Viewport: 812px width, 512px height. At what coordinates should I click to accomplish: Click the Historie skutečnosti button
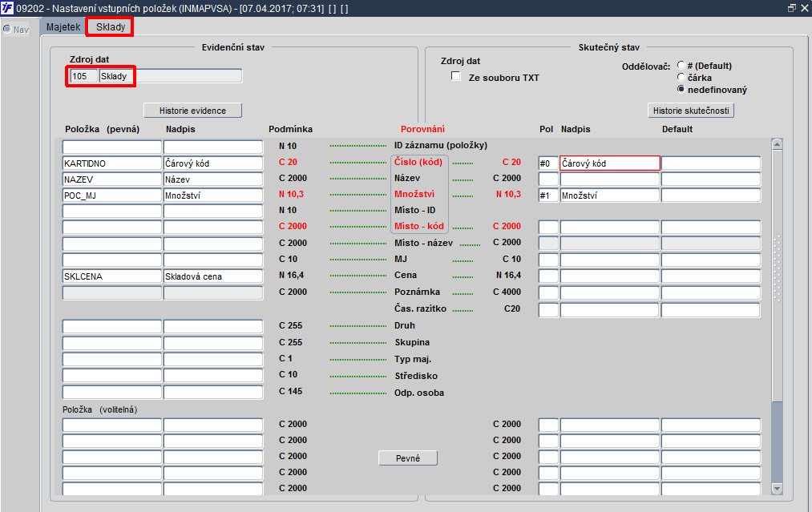(691, 111)
